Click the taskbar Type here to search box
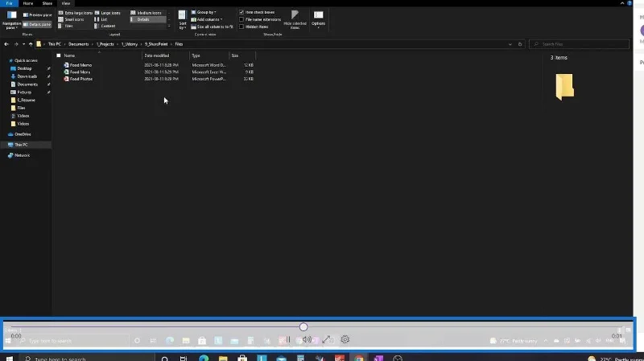 pos(86,359)
